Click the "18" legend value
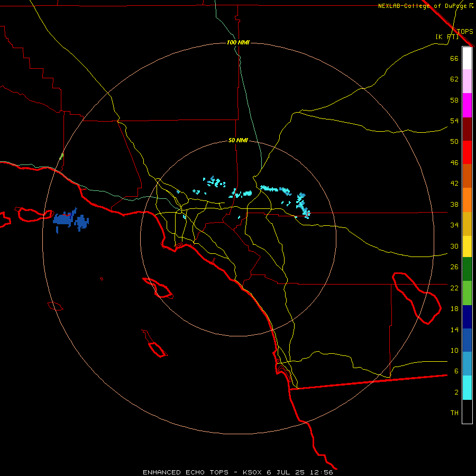476x476 pixels. coord(454,309)
